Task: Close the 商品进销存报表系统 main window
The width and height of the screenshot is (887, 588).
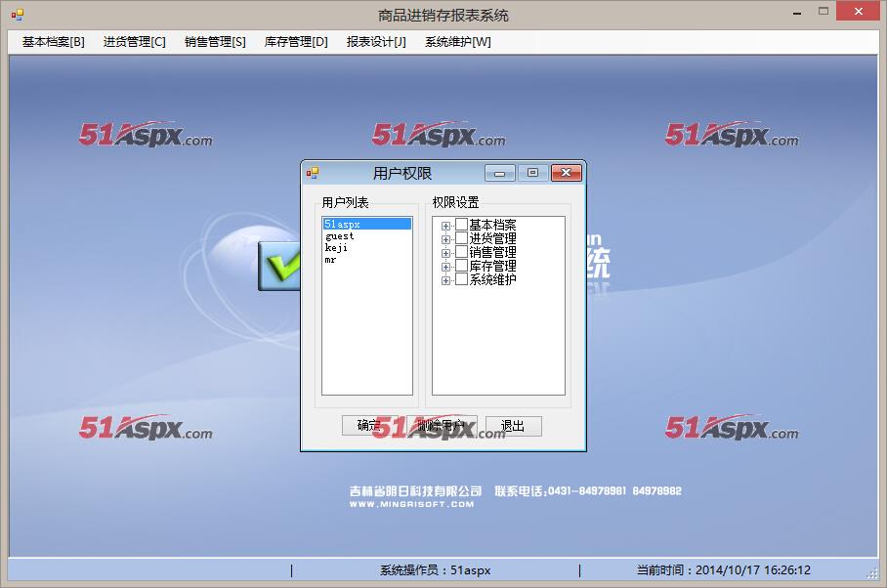Action: [x=858, y=12]
